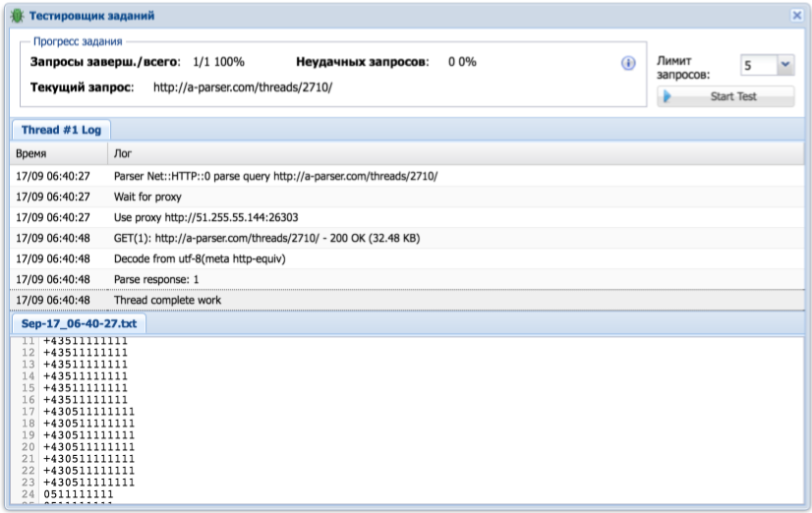Select the Parse response: 1 log row
The height and width of the screenshot is (513, 812).
pos(407,279)
